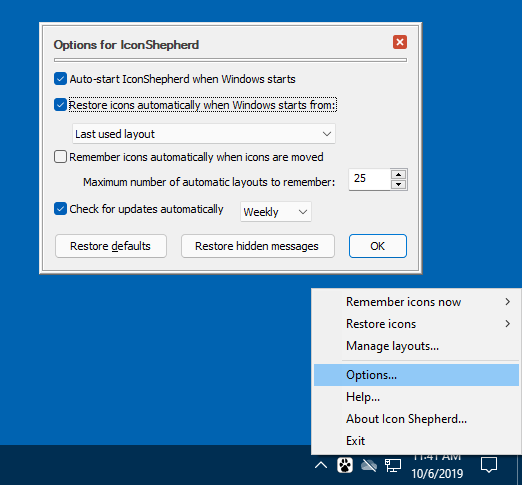The width and height of the screenshot is (522, 485).
Task: Open the Last used layout dropdown
Action: pyautogui.click(x=204, y=134)
